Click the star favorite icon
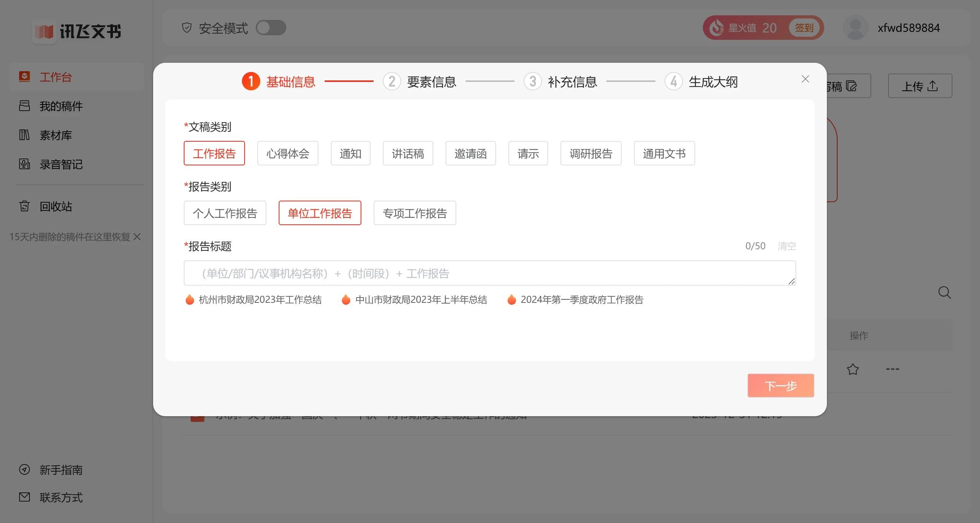Screen dimensions: 980x523 pyautogui.click(x=853, y=369)
